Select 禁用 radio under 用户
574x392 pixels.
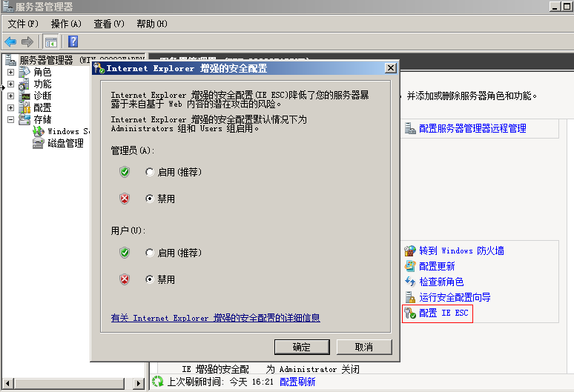149,279
